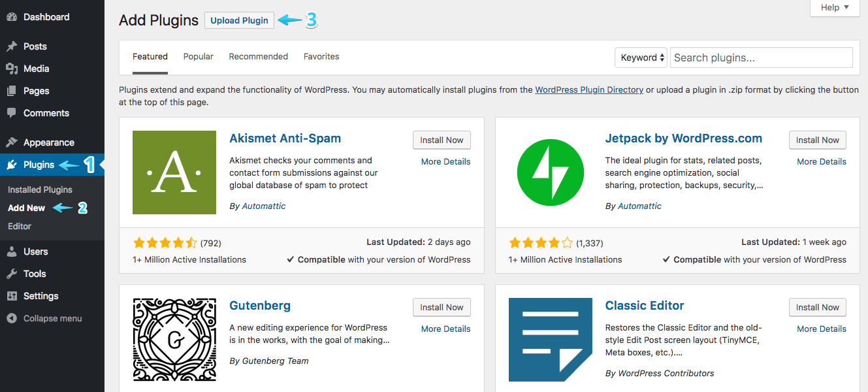Click the Akismet star rating
The image size is (868, 392).
pos(165,243)
